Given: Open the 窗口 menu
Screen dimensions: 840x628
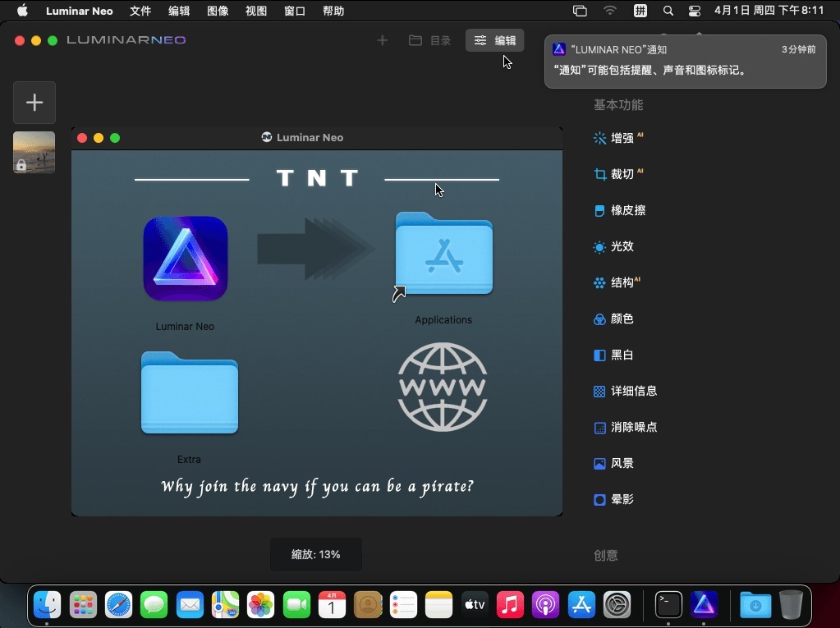Looking at the screenshot, I should point(295,11).
